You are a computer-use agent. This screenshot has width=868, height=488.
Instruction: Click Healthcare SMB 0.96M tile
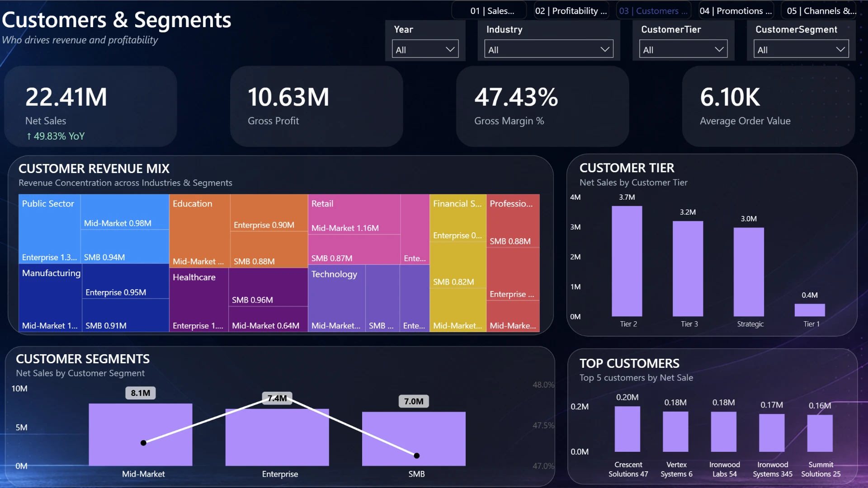(x=268, y=287)
